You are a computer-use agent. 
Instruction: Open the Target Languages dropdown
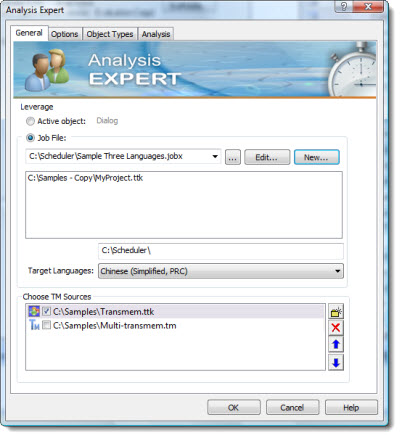337,271
